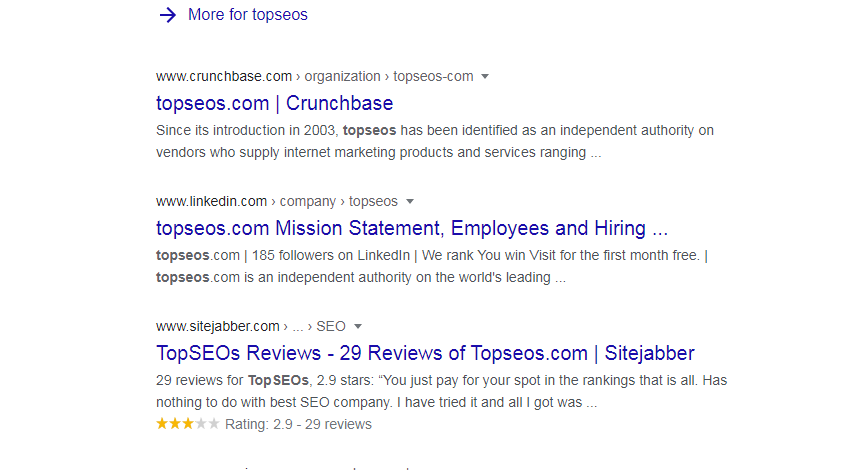859x470 pixels.
Task: Expand the dropdown arrow after the Sitejabber URL
Action: 358,326
